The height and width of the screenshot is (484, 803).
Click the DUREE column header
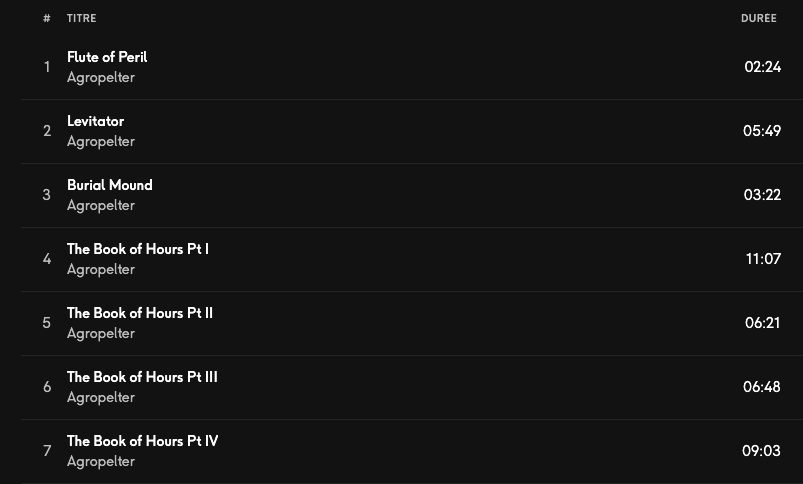pyautogui.click(x=758, y=18)
